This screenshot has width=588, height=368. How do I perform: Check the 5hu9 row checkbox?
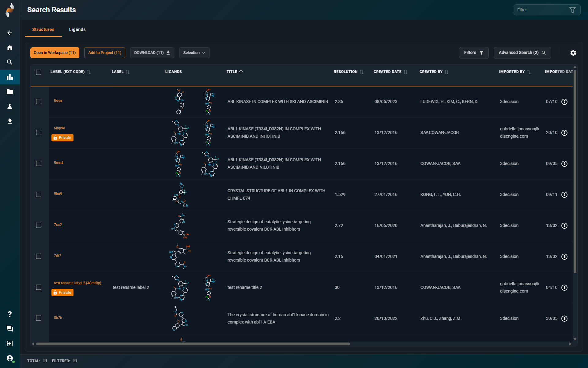(x=39, y=194)
